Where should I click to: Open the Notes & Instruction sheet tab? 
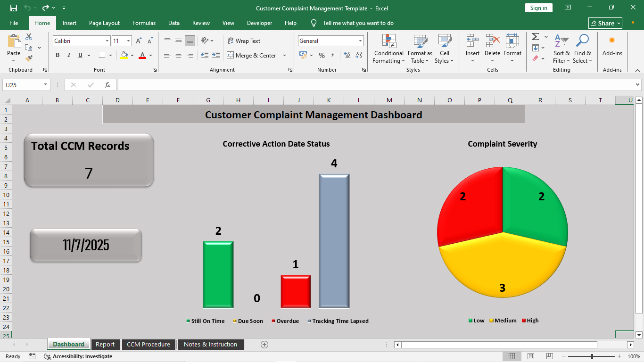tap(210, 345)
